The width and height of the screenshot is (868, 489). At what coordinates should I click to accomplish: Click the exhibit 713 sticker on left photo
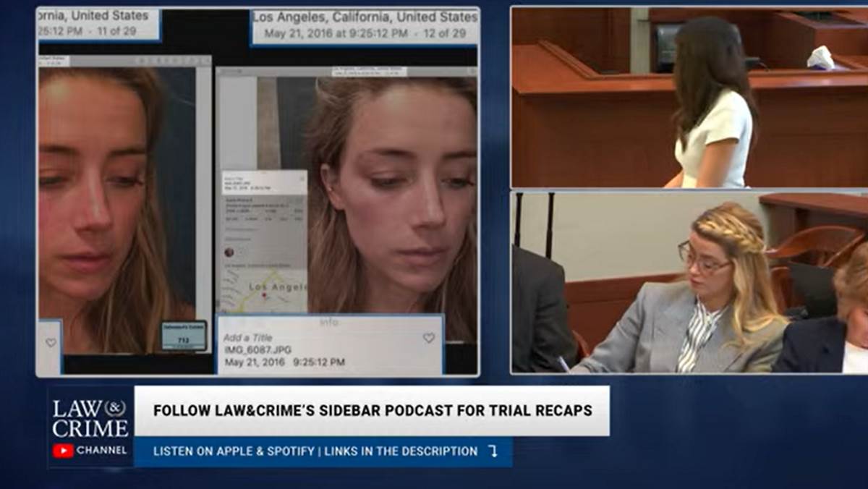[184, 335]
